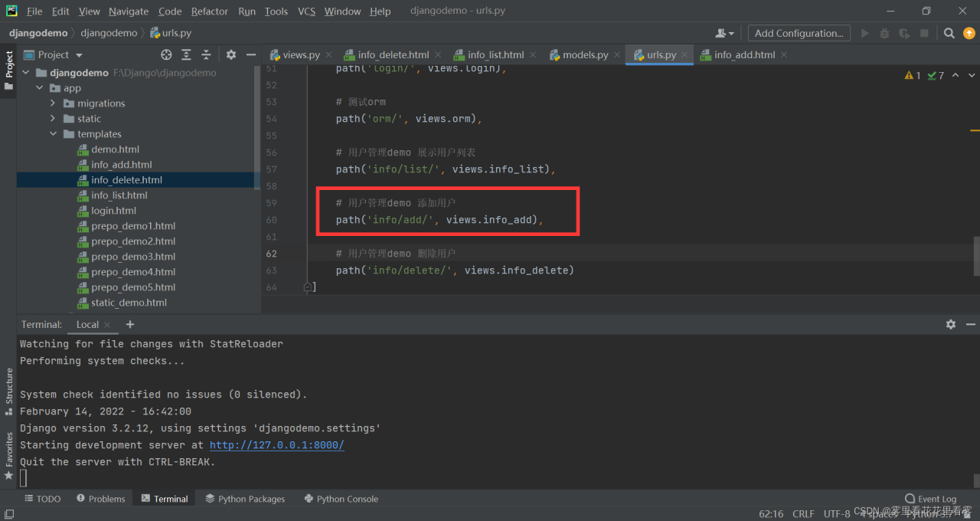This screenshot has width=980, height=521.
Task: Select opened file via Project panel locate icon
Action: [x=166, y=54]
